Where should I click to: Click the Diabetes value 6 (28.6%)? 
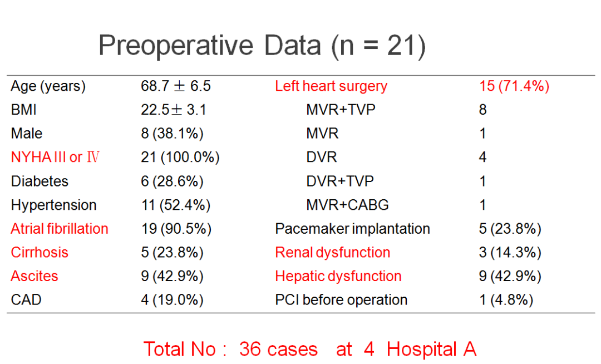tap(172, 181)
